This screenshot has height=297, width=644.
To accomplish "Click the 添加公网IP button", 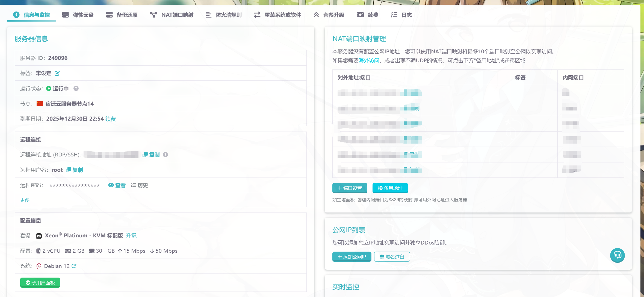I will click(352, 257).
